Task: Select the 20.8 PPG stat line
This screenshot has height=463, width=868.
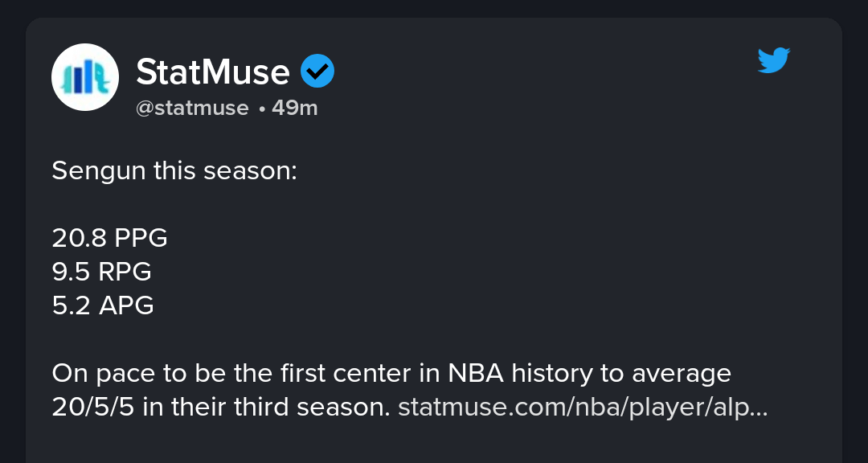Action: (x=110, y=238)
